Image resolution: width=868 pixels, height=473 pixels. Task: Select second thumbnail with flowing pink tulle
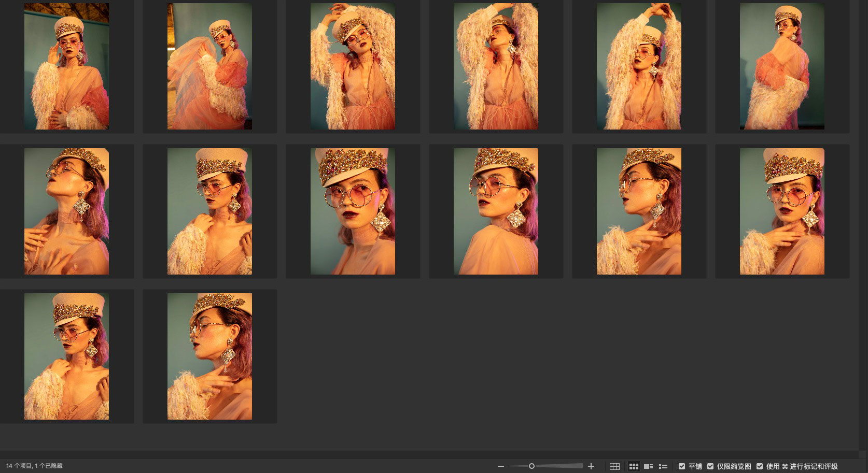(209, 66)
